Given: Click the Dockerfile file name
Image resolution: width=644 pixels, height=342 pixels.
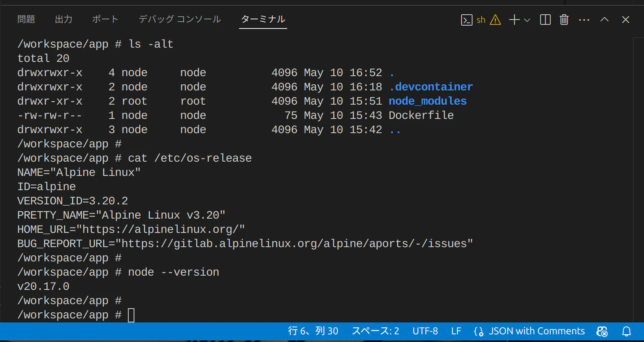Looking at the screenshot, I should 421,115.
